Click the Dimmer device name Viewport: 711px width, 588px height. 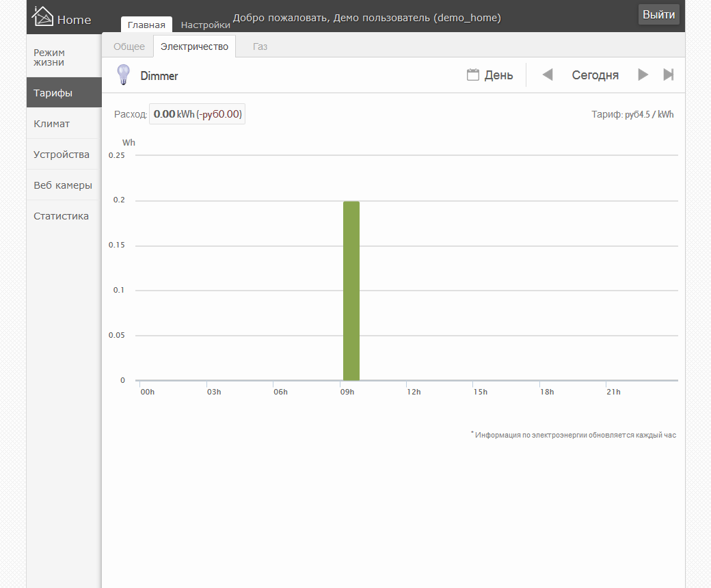[159, 76]
